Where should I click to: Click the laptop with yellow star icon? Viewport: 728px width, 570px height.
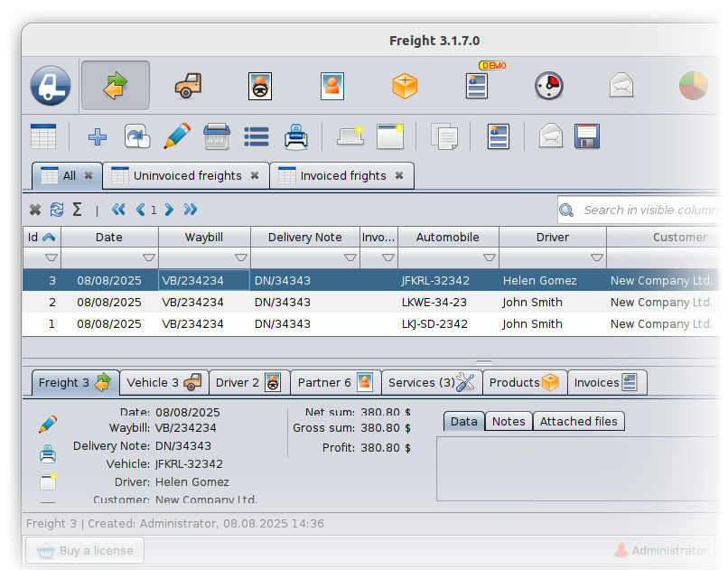[x=350, y=135]
